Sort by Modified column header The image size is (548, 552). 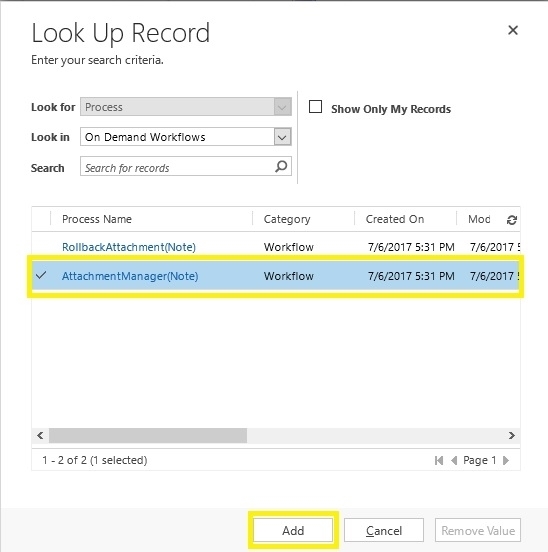[479, 219]
